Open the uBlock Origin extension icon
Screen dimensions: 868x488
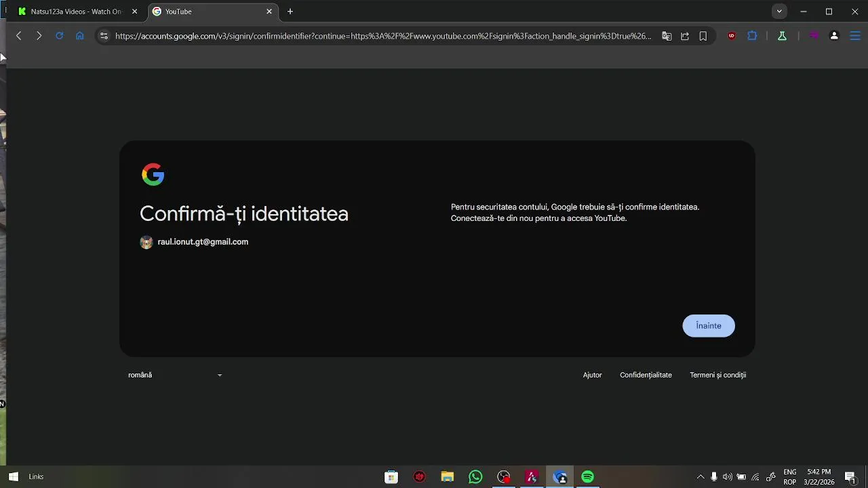pyautogui.click(x=731, y=36)
